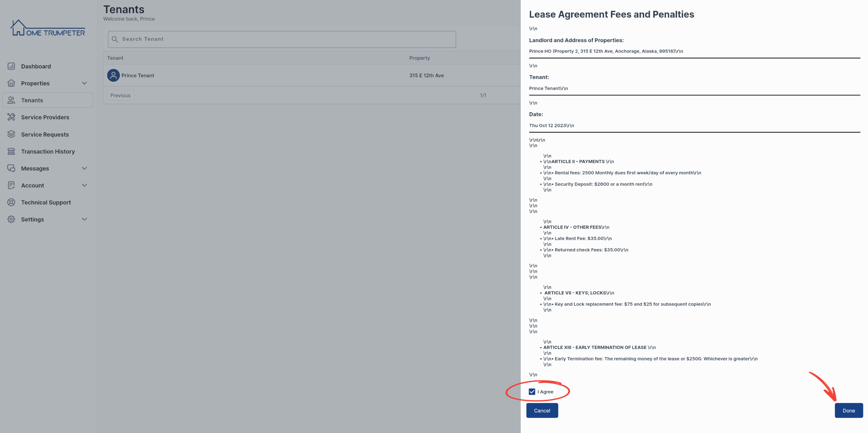Click the Dashboard icon in sidebar
This screenshot has height=433, width=868.
(x=11, y=66)
